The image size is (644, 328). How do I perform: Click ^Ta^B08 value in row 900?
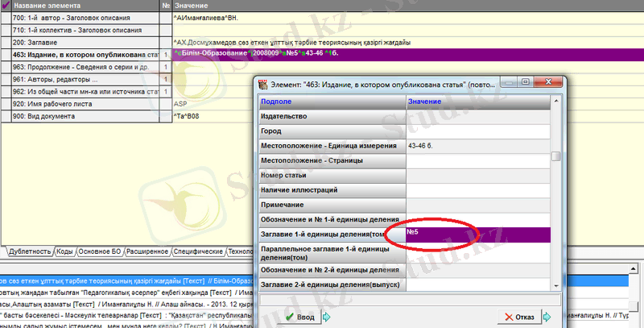[x=186, y=116]
